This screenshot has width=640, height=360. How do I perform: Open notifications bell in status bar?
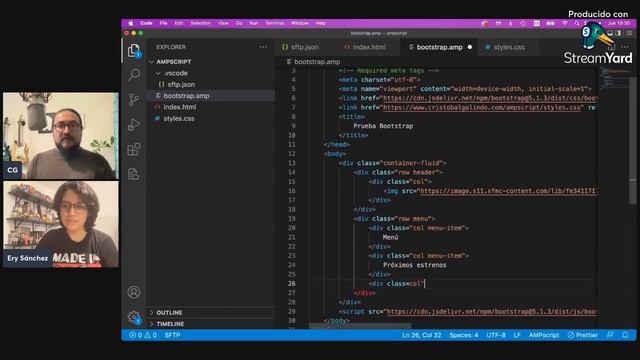(625, 335)
